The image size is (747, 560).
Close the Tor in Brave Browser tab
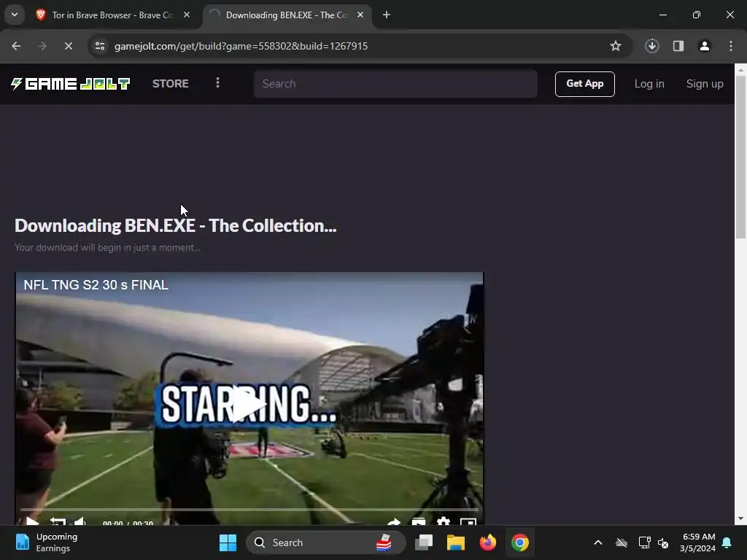pyautogui.click(x=187, y=15)
